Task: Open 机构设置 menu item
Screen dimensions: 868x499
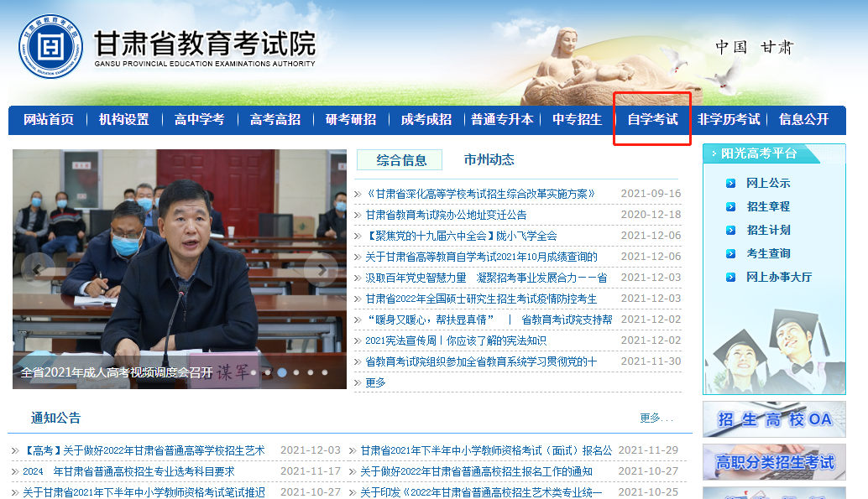Action: tap(124, 119)
